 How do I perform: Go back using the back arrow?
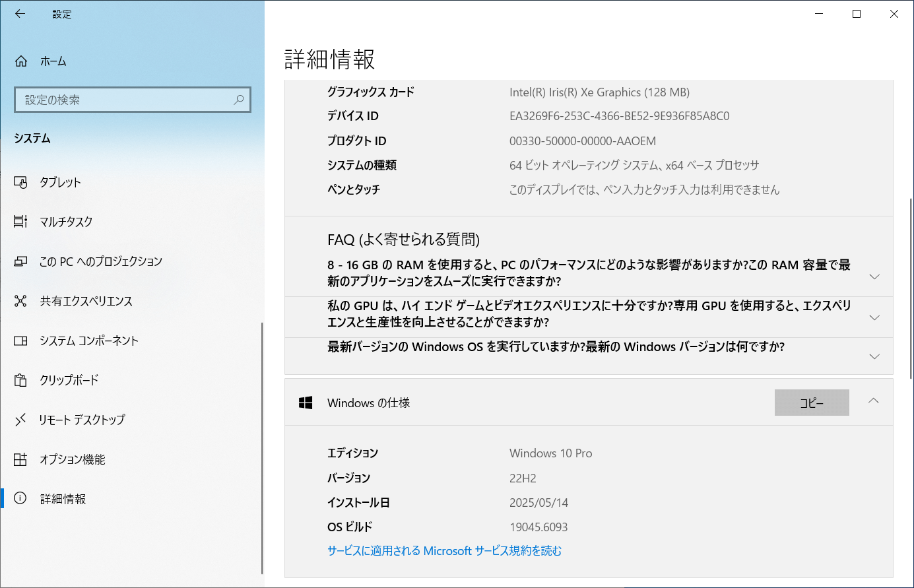(20, 14)
